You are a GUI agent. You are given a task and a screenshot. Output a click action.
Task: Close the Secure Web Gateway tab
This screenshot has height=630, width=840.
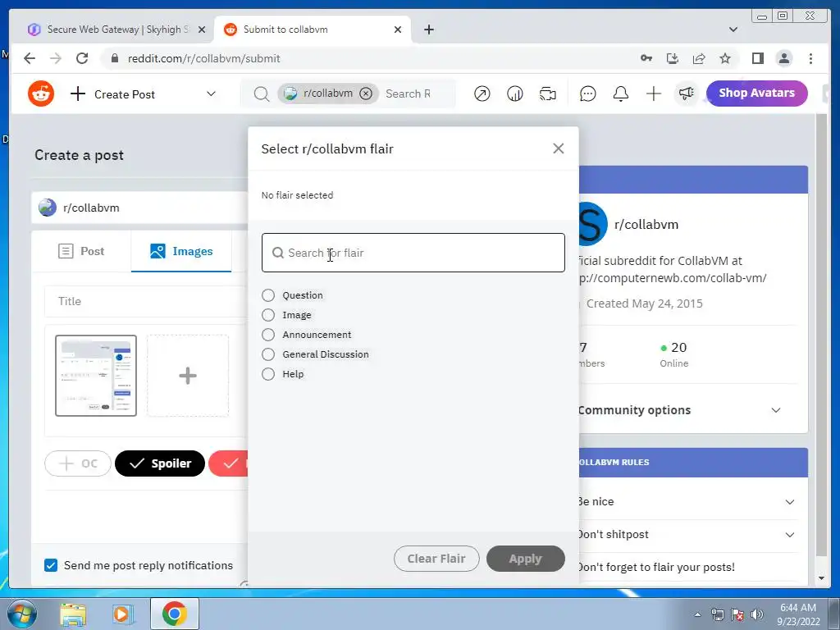(x=202, y=30)
